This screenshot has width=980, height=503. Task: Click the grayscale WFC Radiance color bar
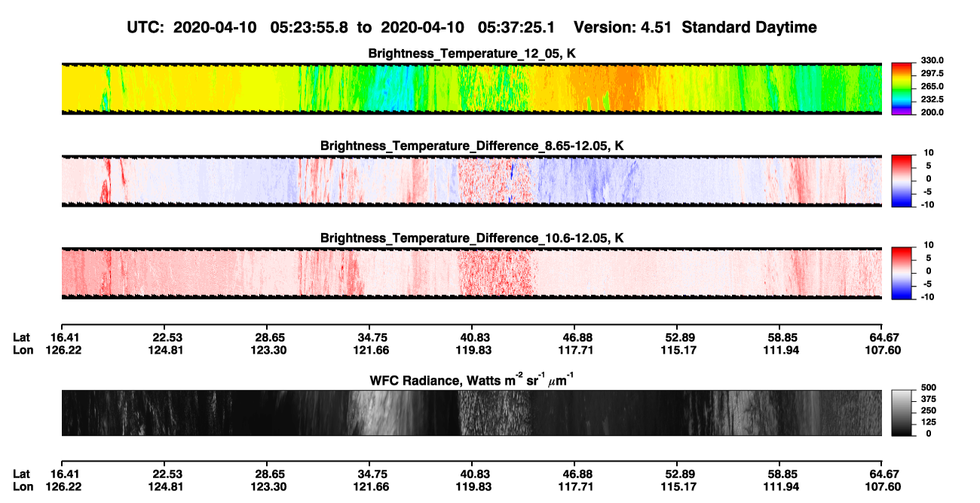coord(901,413)
